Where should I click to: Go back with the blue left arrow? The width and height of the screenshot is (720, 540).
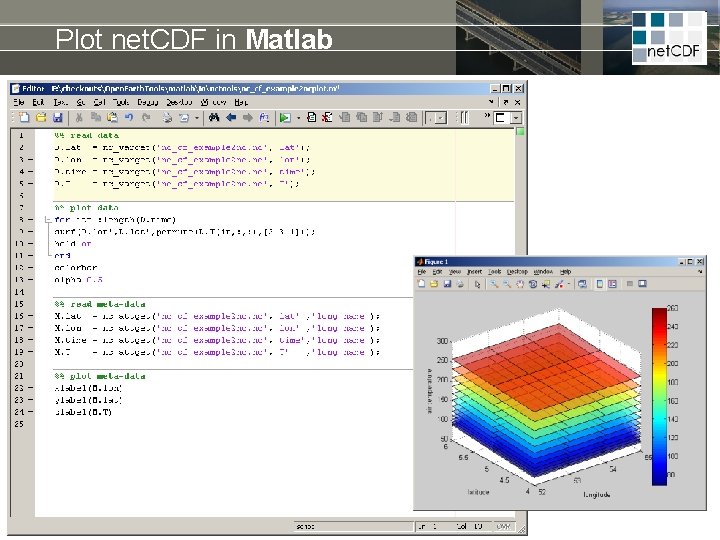[x=231, y=118]
